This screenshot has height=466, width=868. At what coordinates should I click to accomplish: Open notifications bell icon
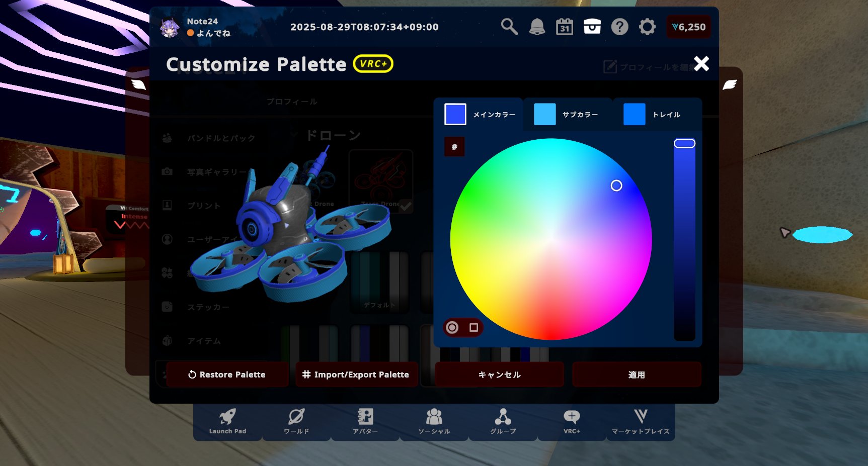click(537, 27)
